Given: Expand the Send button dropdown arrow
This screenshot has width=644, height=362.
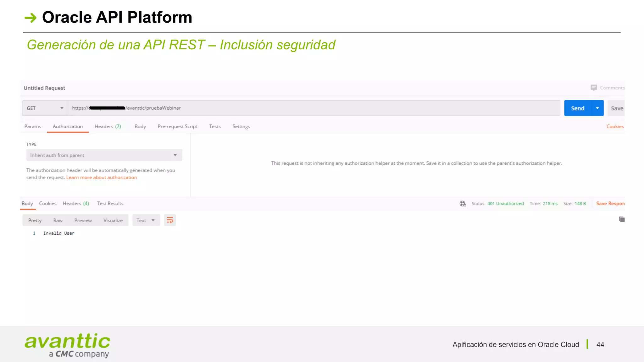Looking at the screenshot, I should (597, 108).
